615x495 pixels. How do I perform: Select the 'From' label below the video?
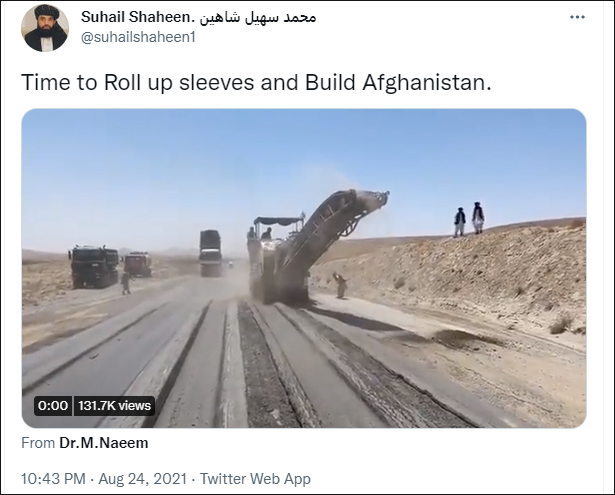click(x=38, y=443)
